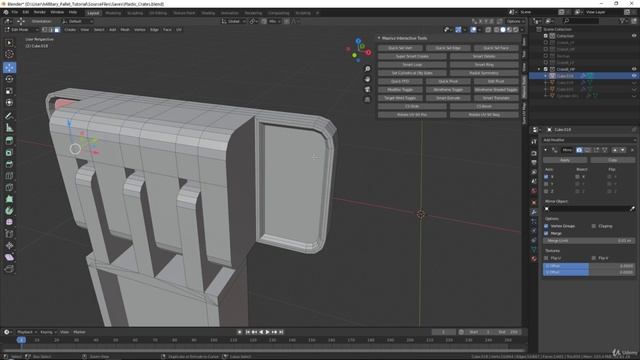Open the Mesh menu in viewport header
The image size is (640, 360).
(125, 30)
